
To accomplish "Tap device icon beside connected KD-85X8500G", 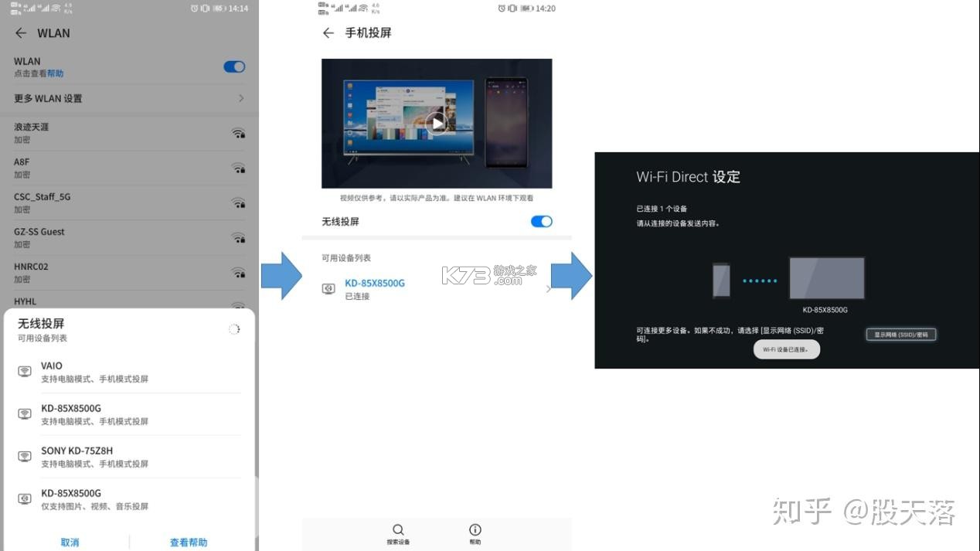I will point(328,289).
